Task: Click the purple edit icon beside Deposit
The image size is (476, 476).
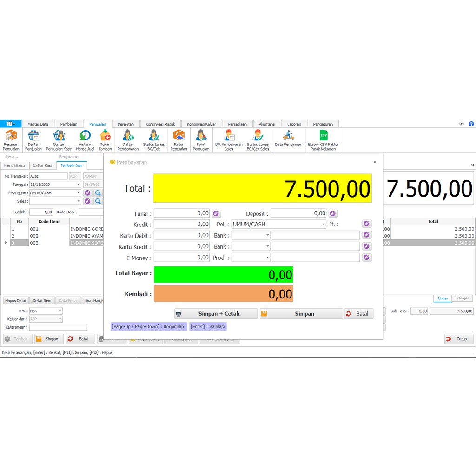Action: (x=333, y=213)
